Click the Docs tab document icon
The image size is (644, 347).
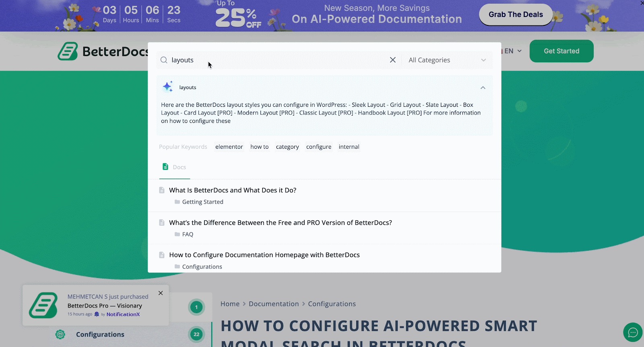(165, 166)
